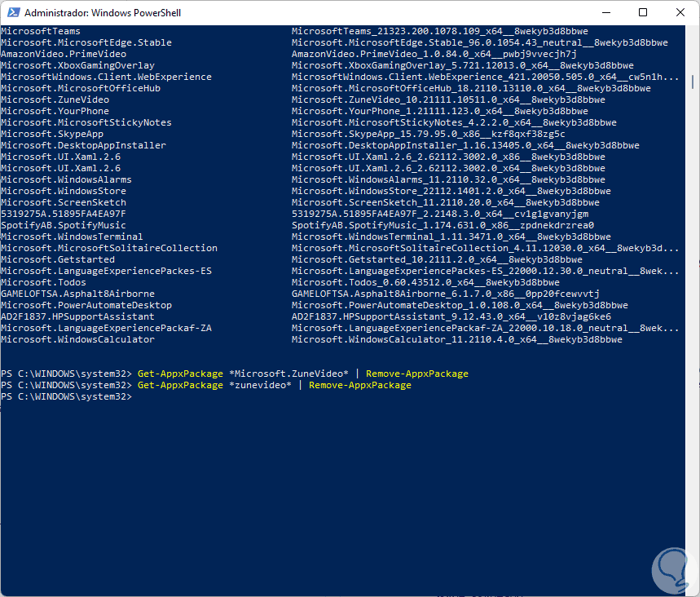Click Get-AppxPackage in the first command
The width and height of the screenshot is (700, 597).
click(180, 374)
